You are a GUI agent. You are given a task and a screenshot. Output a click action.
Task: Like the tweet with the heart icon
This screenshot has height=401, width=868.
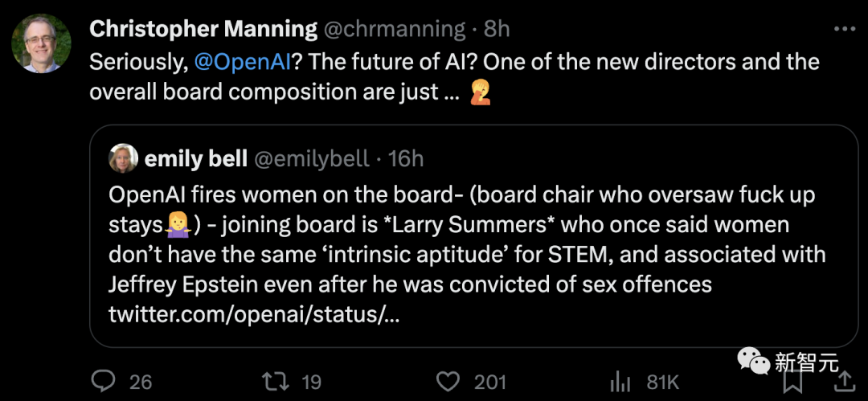tap(446, 381)
